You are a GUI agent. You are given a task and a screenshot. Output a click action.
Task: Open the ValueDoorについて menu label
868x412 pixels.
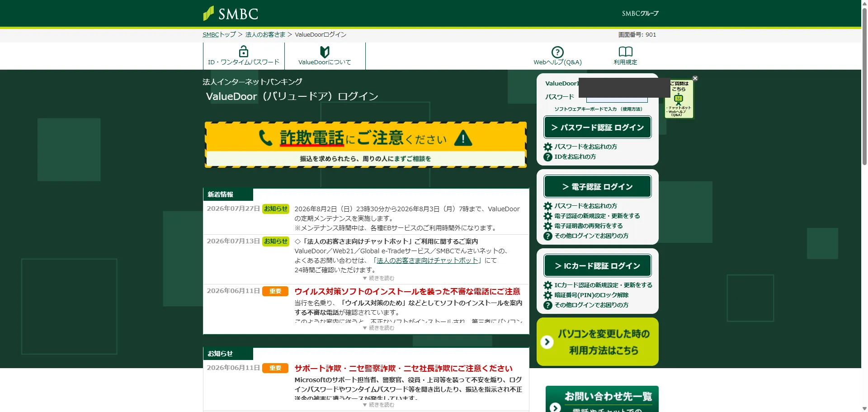(x=325, y=62)
